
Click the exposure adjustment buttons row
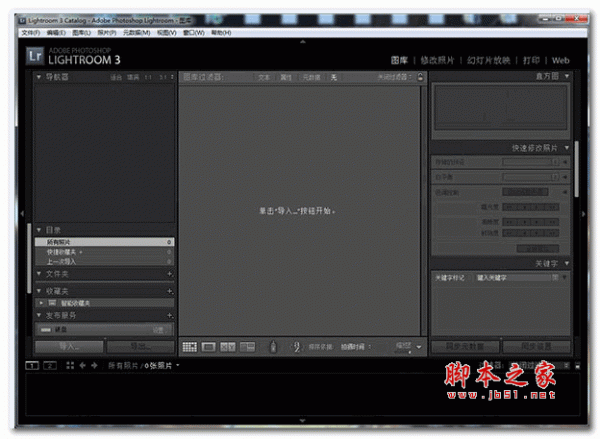coord(529,208)
